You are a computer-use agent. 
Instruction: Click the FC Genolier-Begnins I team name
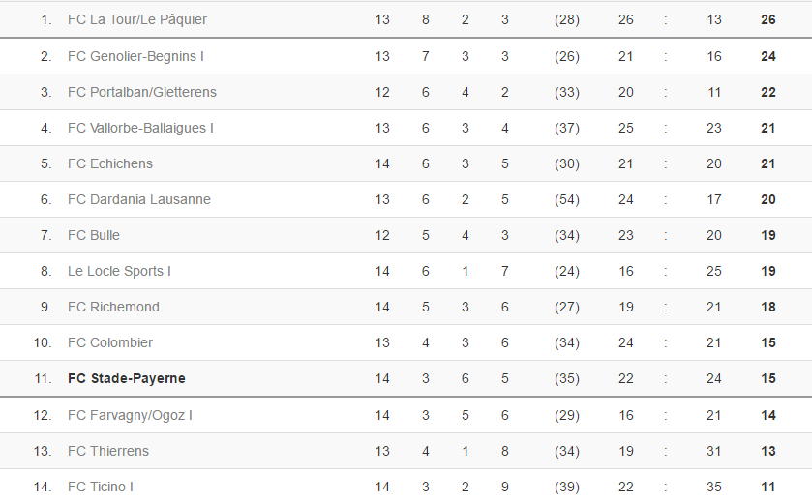click(135, 56)
